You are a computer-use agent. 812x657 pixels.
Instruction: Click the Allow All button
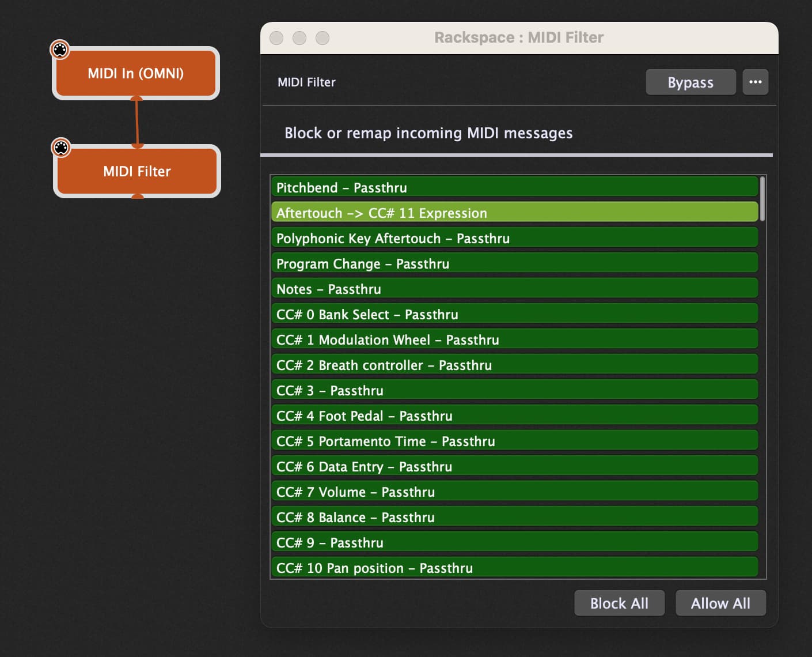[720, 603]
